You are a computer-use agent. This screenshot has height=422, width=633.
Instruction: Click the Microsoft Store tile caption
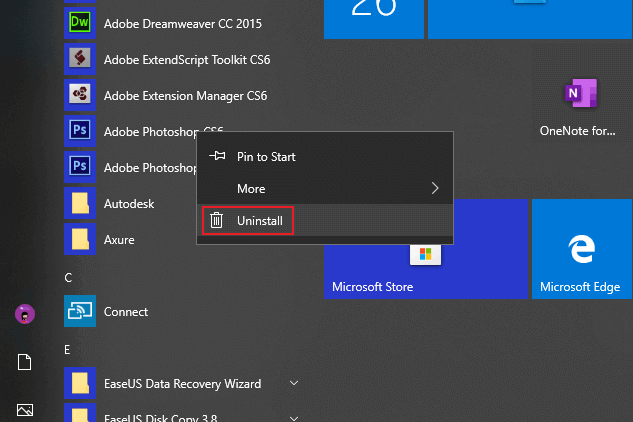click(372, 287)
